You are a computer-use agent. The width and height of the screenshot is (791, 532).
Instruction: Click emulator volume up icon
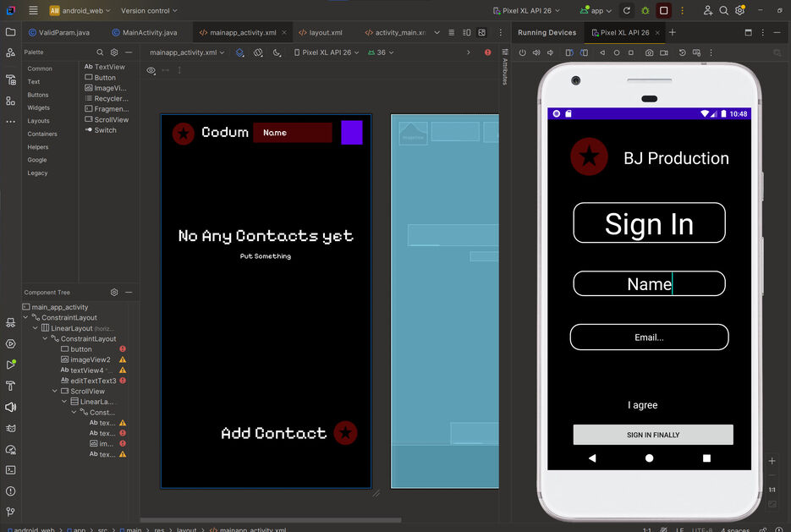click(536, 52)
